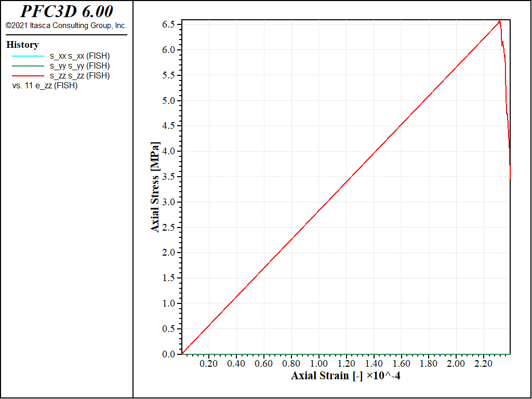Click the 1.40 x-axis tick label
Image resolution: width=532 pixels, height=399 pixels.
pyautogui.click(x=374, y=364)
